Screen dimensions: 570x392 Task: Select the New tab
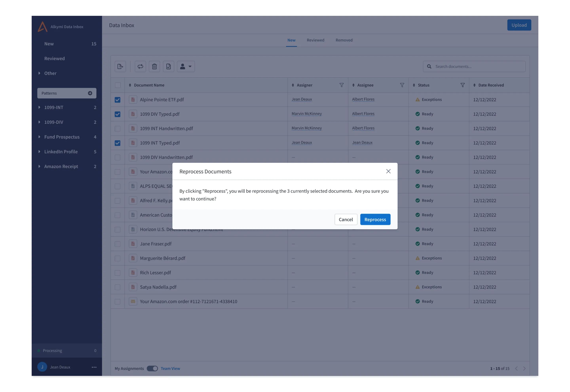tap(291, 40)
